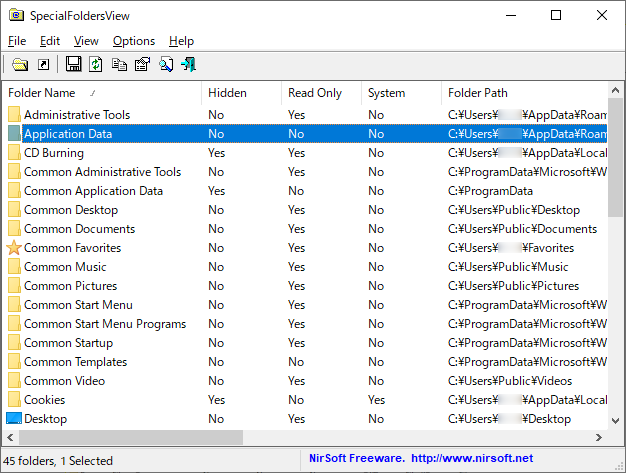The height and width of the screenshot is (473, 626).
Task: Click the Create Desktop Shortcut toolbar icon
Action: [43, 65]
